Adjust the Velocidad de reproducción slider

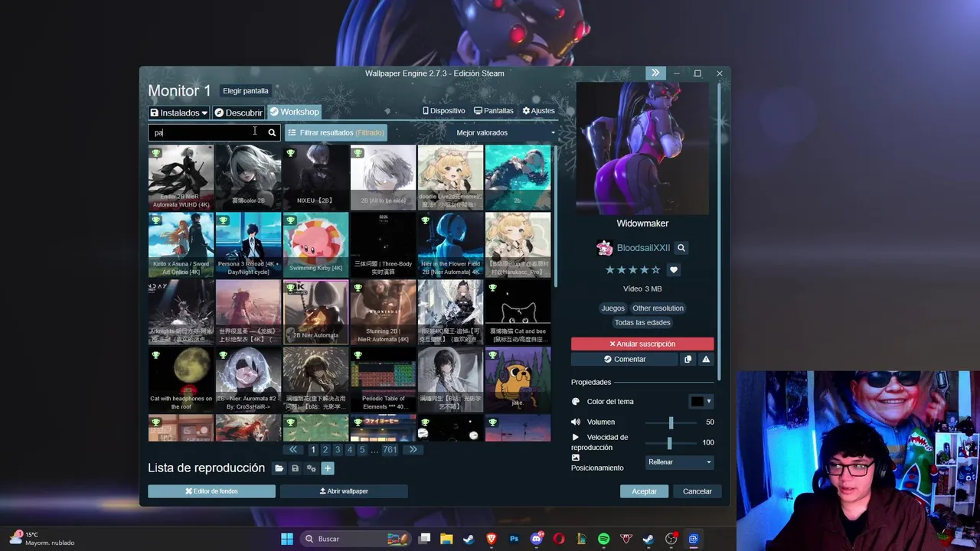point(669,443)
